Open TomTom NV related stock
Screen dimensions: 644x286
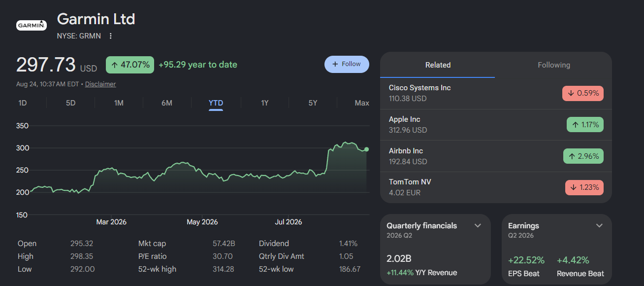[x=496, y=187]
